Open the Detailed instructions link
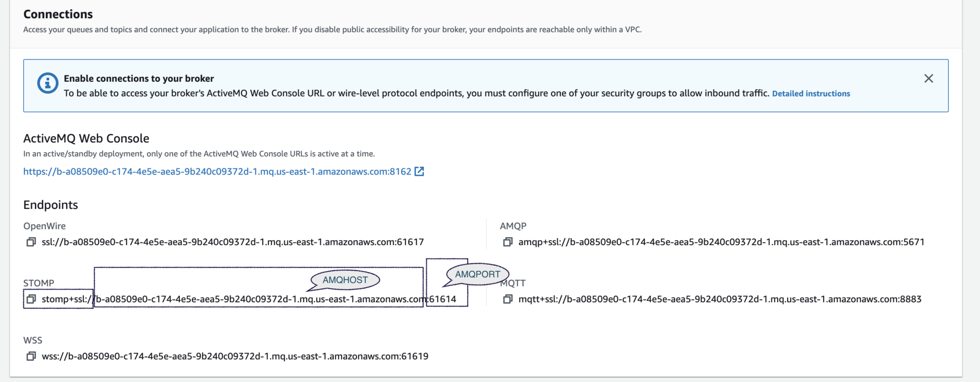980x382 pixels. pyautogui.click(x=811, y=94)
